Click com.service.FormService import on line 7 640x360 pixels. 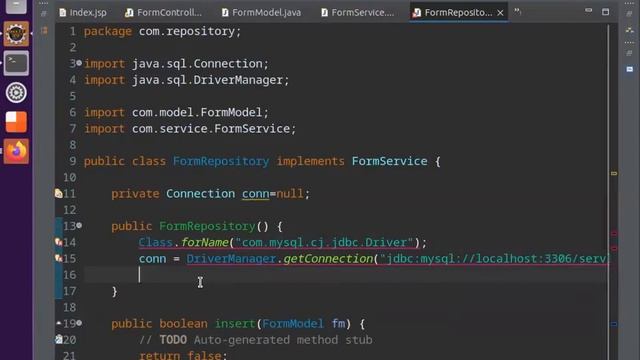click(211, 129)
